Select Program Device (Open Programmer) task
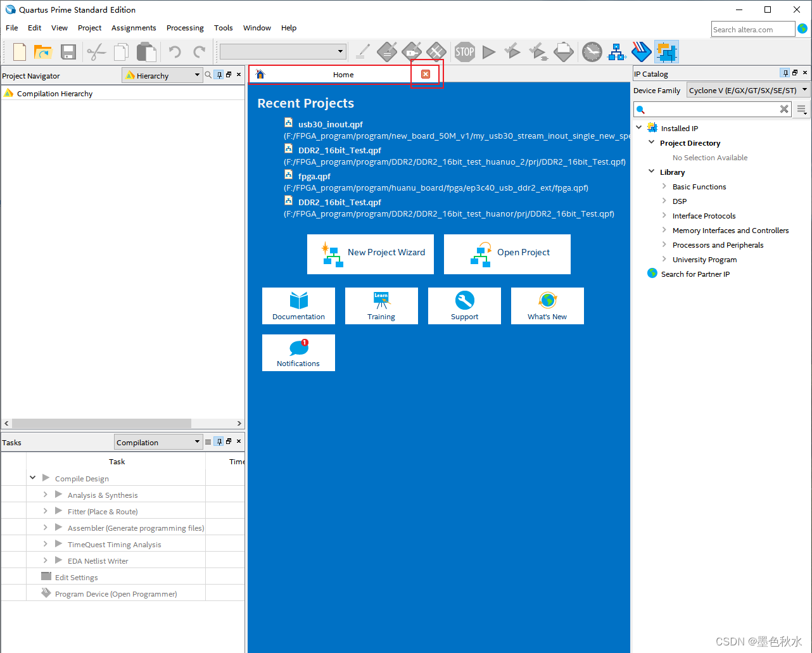Viewport: 812px width, 653px height. 116,593
